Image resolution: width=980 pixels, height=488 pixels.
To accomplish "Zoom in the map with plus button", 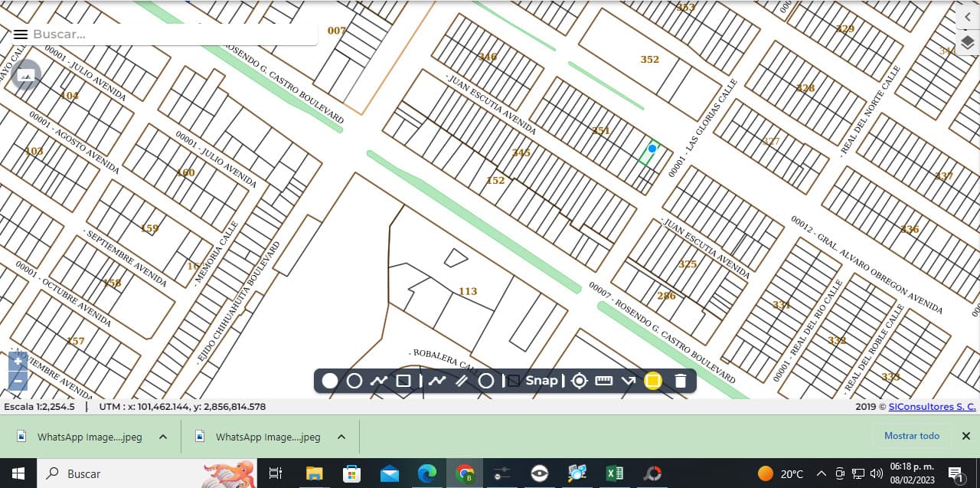I will click(18, 361).
